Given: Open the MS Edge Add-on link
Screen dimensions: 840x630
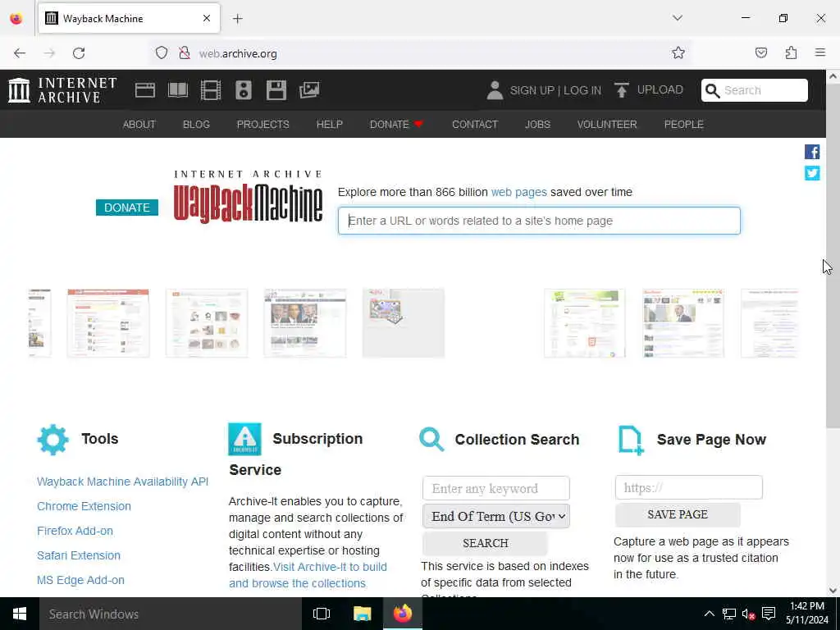Looking at the screenshot, I should 81,580.
